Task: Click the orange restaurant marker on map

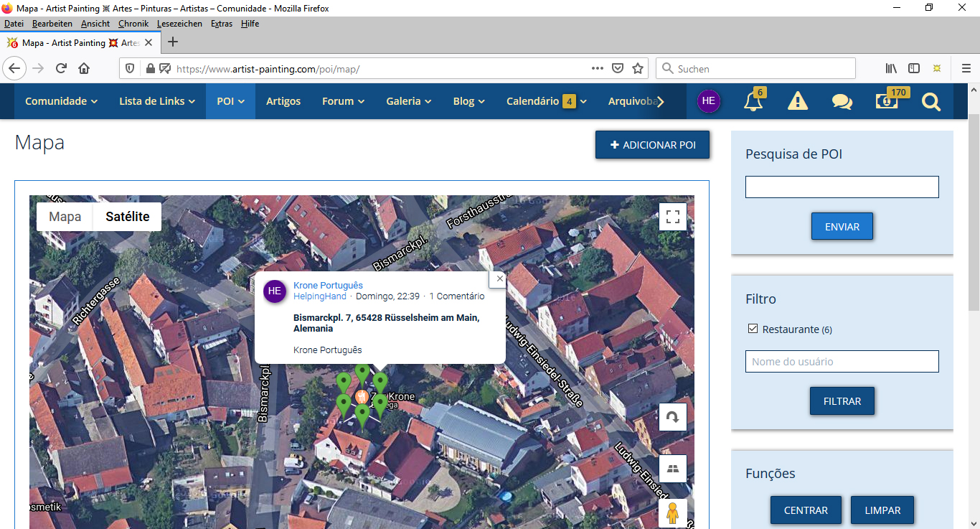Action: point(362,396)
